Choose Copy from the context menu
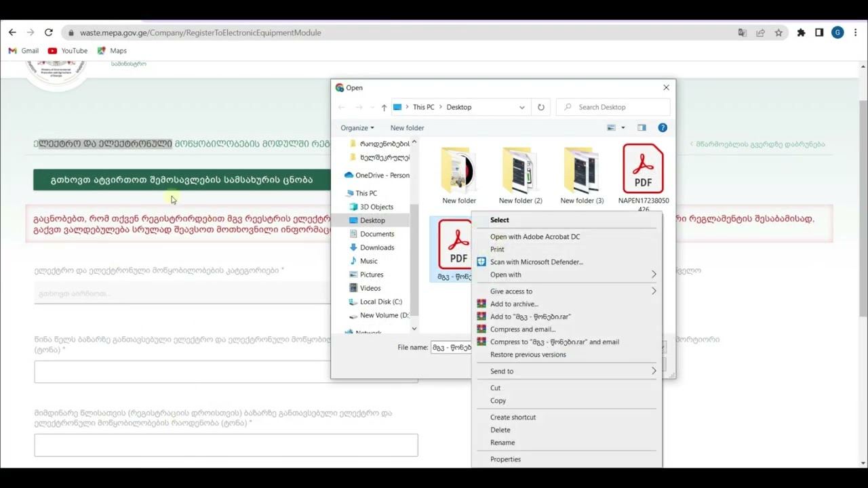This screenshot has height=488, width=868. 498,401
